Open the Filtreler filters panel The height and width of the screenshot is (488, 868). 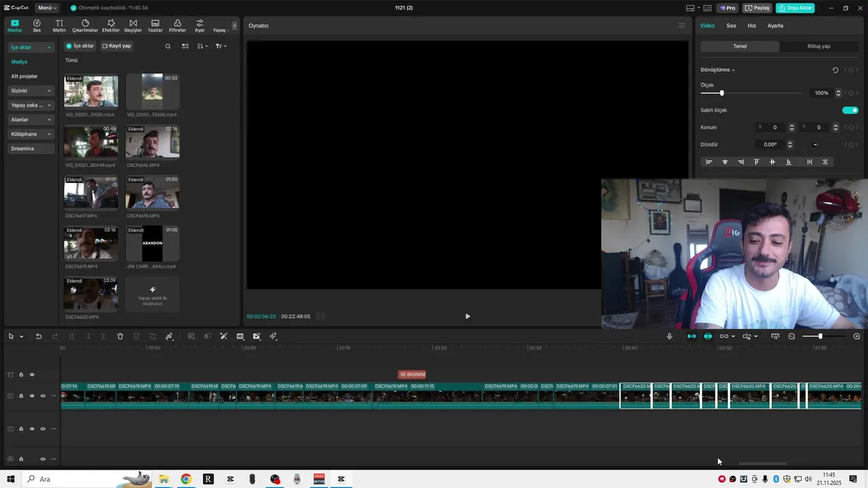click(x=177, y=26)
